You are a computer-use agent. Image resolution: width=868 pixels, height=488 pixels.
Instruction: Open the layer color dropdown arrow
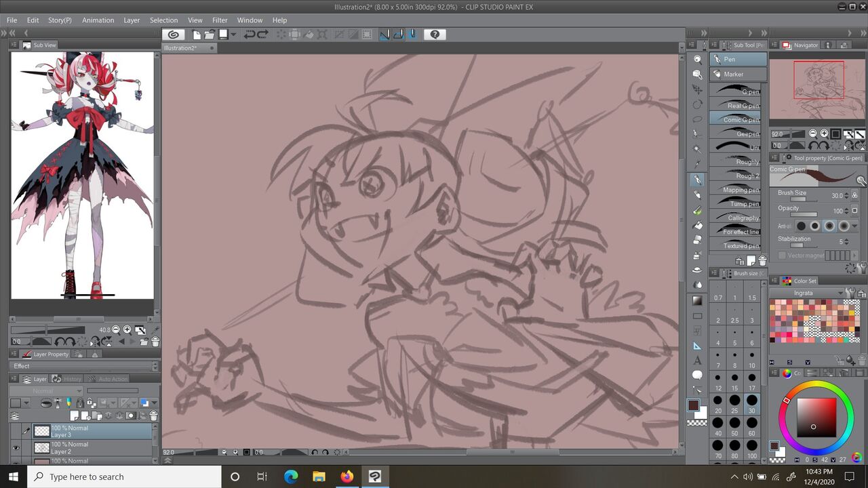[x=155, y=403]
